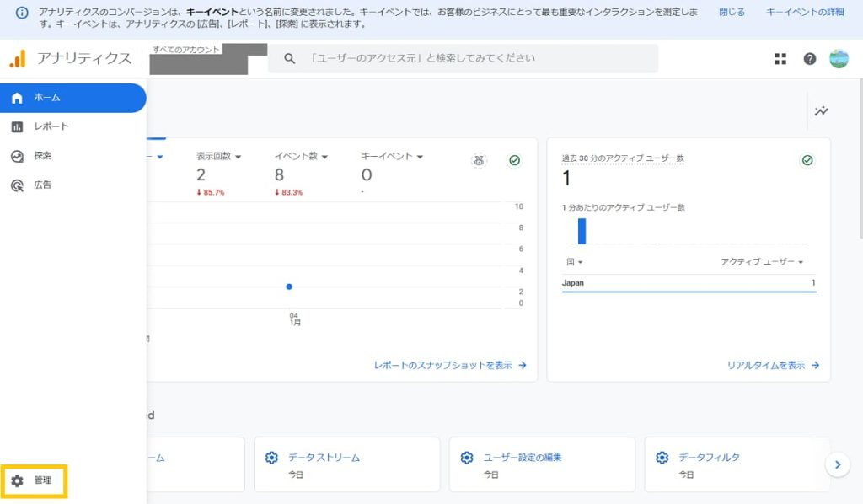Click the リアルタイムを表示 link
Screen dimensions: 863x504
pyautogui.click(x=773, y=366)
